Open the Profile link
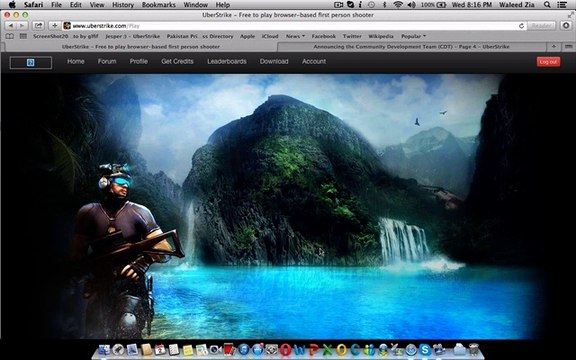The height and width of the screenshot is (360, 576). tap(139, 61)
